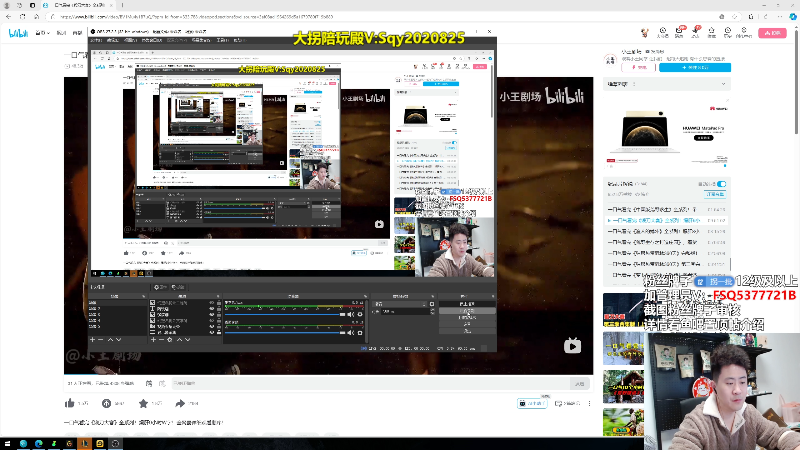Click OBS properties button above scenes panel
The image size is (800, 450).
(x=160, y=287)
